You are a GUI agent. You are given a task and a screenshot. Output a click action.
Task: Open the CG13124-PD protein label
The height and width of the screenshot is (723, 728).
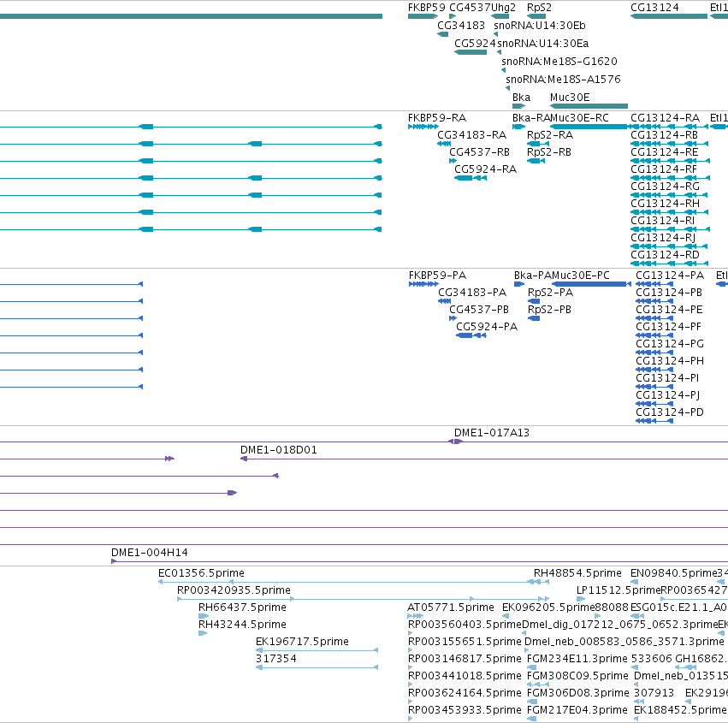pyautogui.click(x=670, y=412)
